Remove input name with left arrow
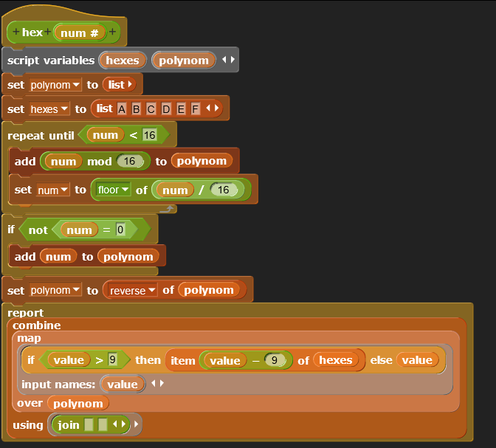496x448 pixels. (154, 383)
